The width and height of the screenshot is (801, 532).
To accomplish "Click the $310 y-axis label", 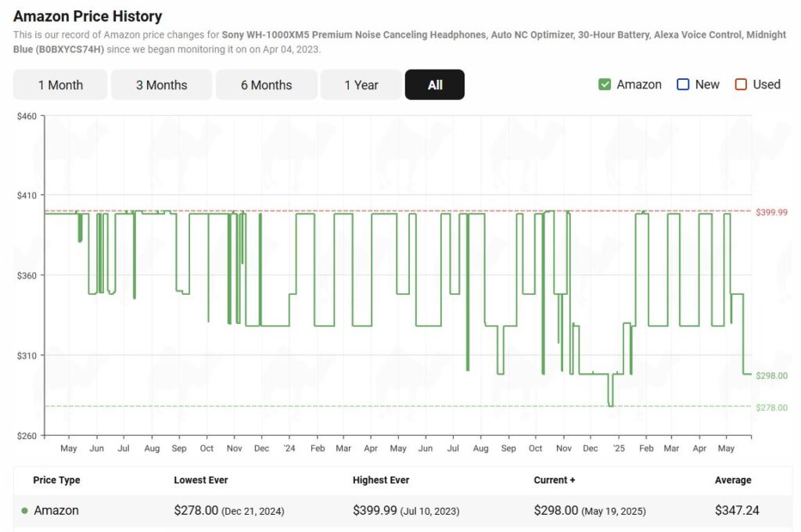I will click(27, 356).
